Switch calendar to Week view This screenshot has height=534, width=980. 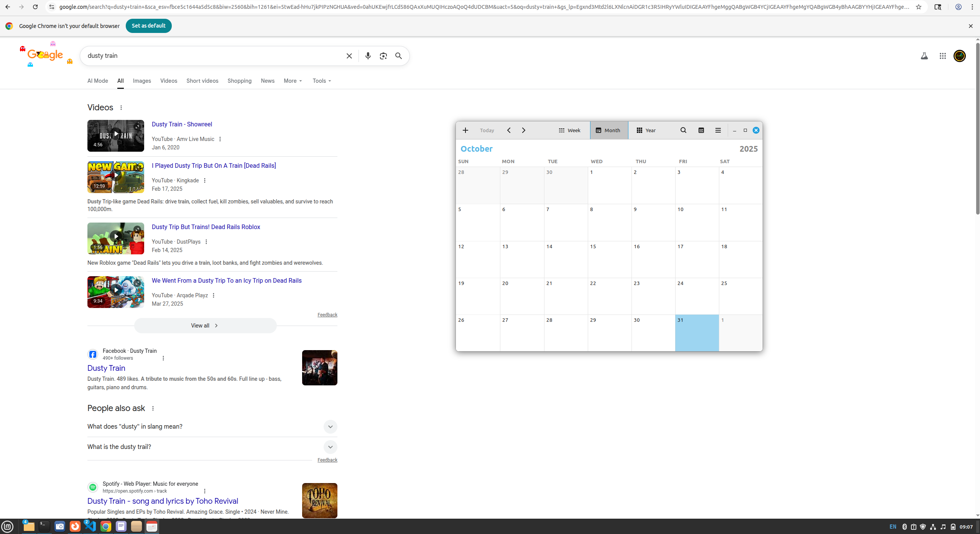point(569,130)
